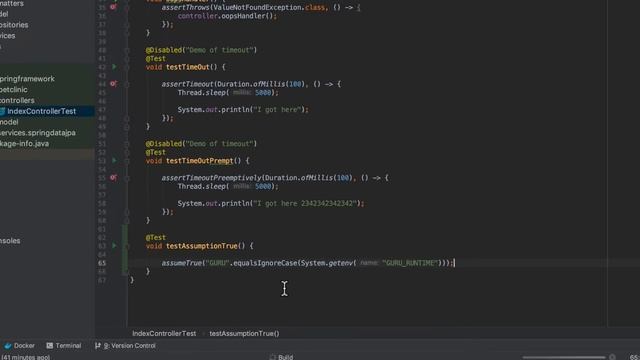Select the services folder in project tree

pyautogui.click(x=7, y=36)
